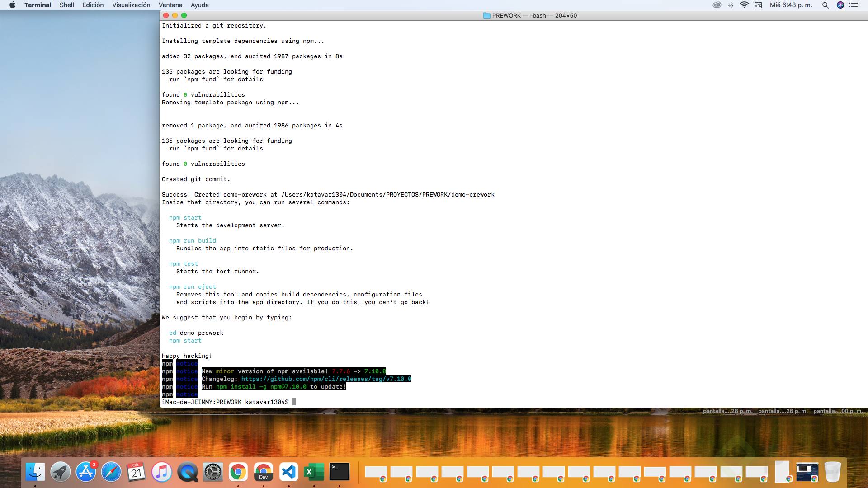Open Notification Center list icon
Image resolution: width=868 pixels, height=488 pixels.
pyautogui.click(x=854, y=5)
